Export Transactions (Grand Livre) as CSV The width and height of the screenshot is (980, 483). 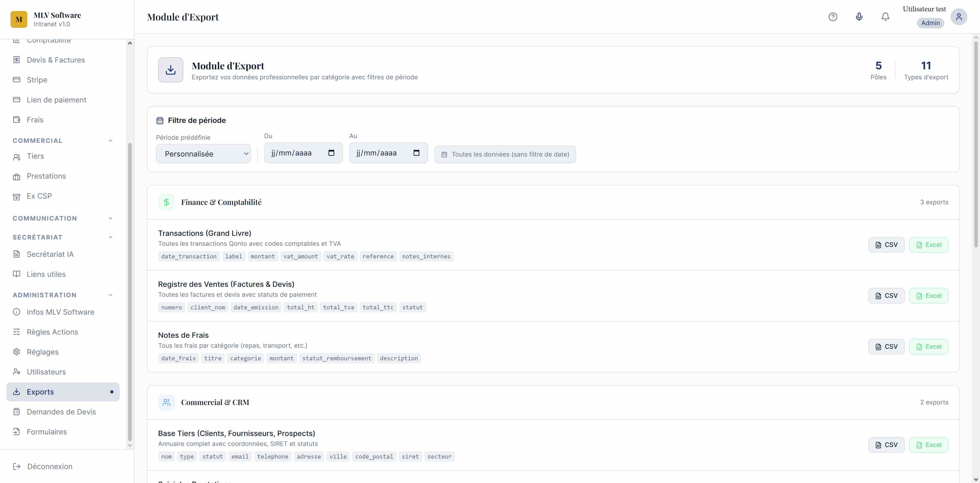pyautogui.click(x=886, y=245)
